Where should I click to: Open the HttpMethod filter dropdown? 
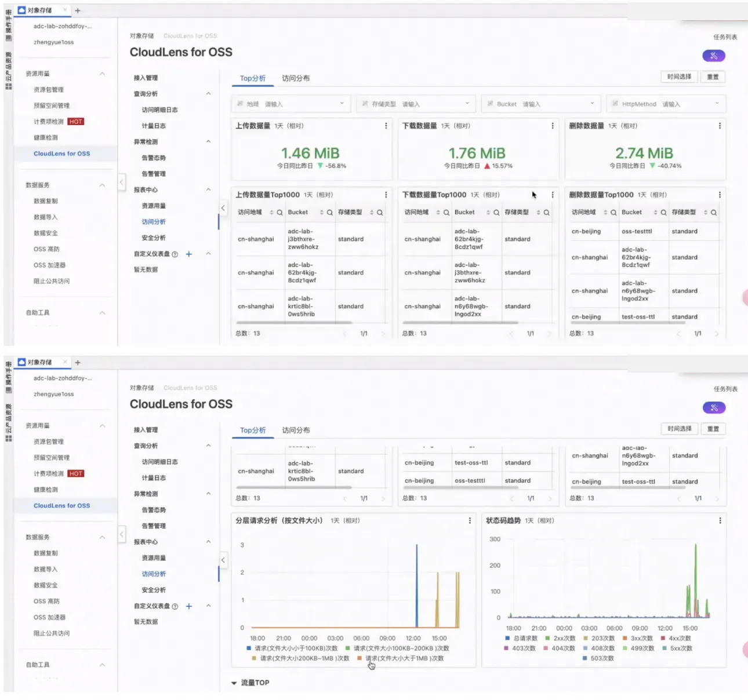[666, 104]
